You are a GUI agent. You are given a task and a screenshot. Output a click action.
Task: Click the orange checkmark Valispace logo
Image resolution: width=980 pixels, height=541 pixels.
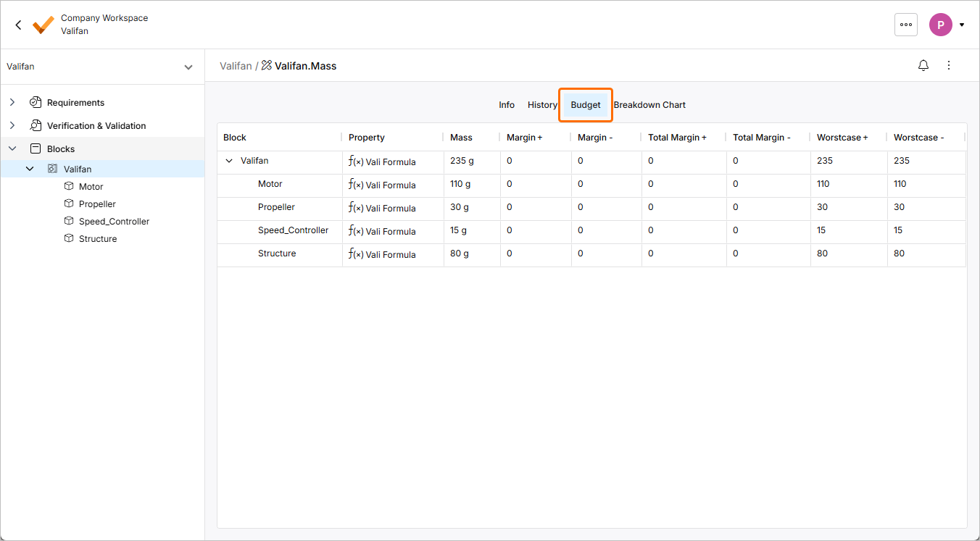click(43, 25)
